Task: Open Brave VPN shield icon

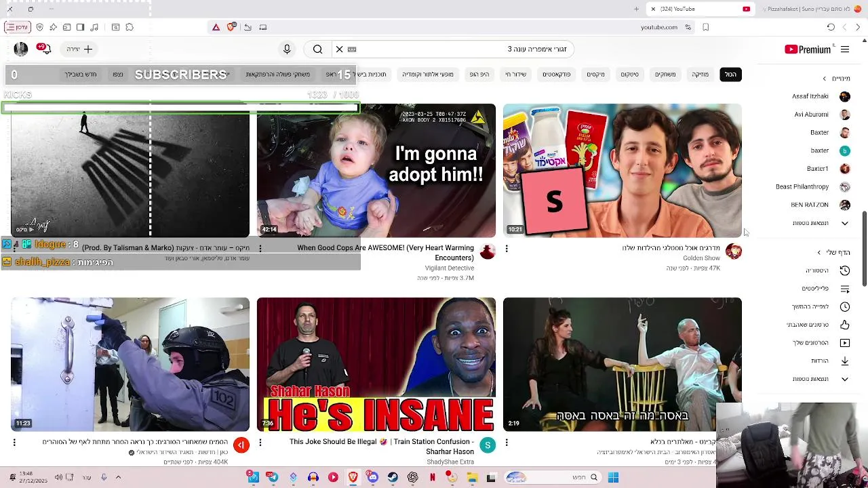Action: point(40,27)
